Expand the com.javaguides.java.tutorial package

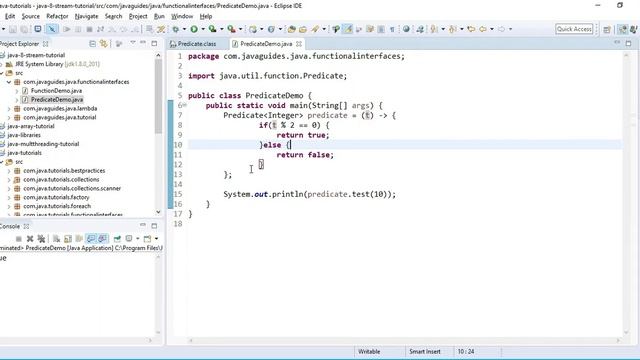[9, 118]
